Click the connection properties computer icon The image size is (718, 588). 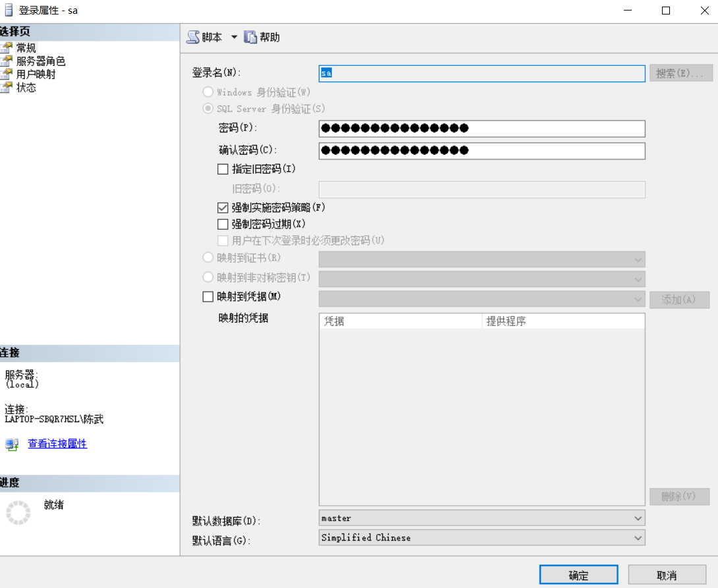[x=12, y=444]
